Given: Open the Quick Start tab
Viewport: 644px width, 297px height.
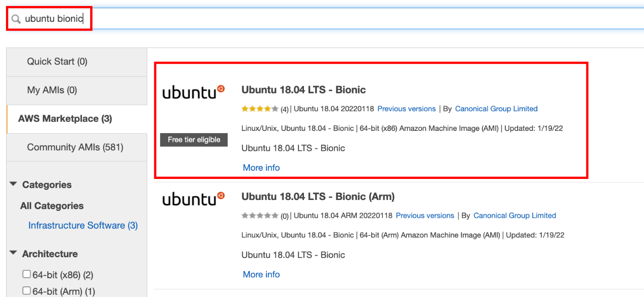Looking at the screenshot, I should point(57,61).
